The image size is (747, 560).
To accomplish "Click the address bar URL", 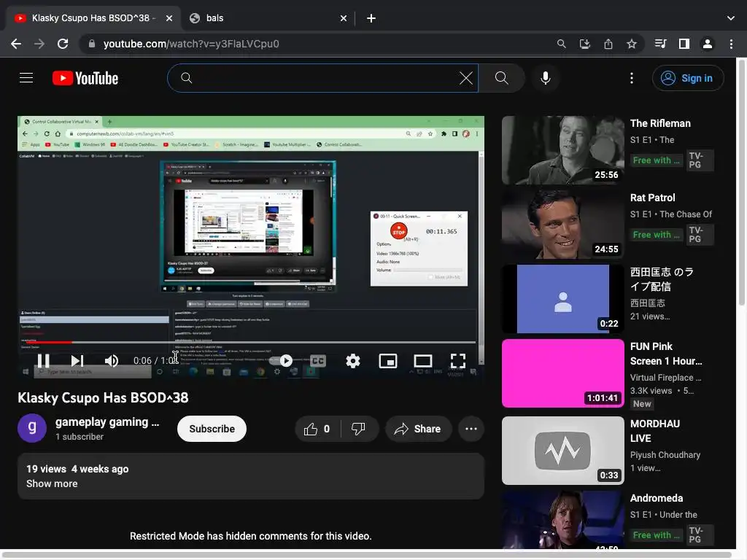I will [191, 44].
